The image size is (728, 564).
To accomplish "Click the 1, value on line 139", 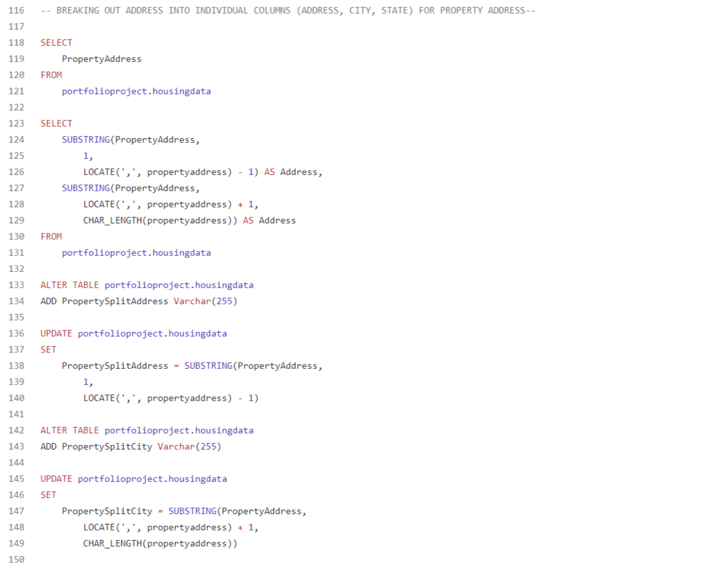I will click(x=88, y=382).
